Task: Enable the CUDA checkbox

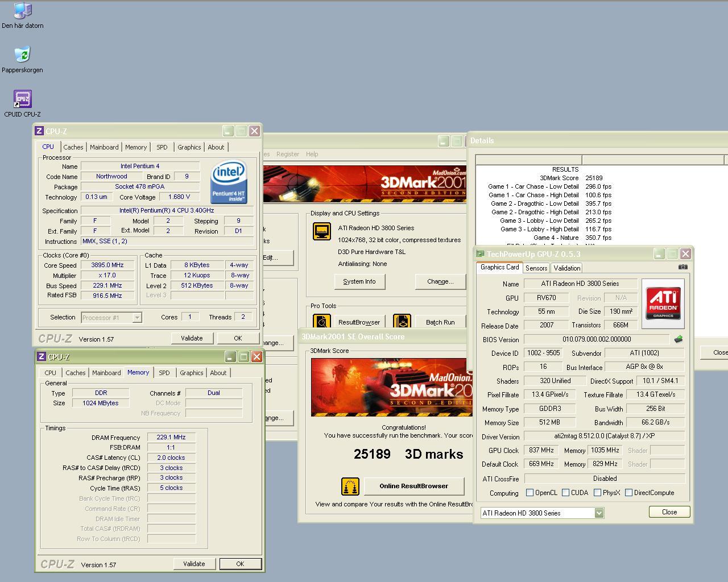Action: (x=566, y=493)
